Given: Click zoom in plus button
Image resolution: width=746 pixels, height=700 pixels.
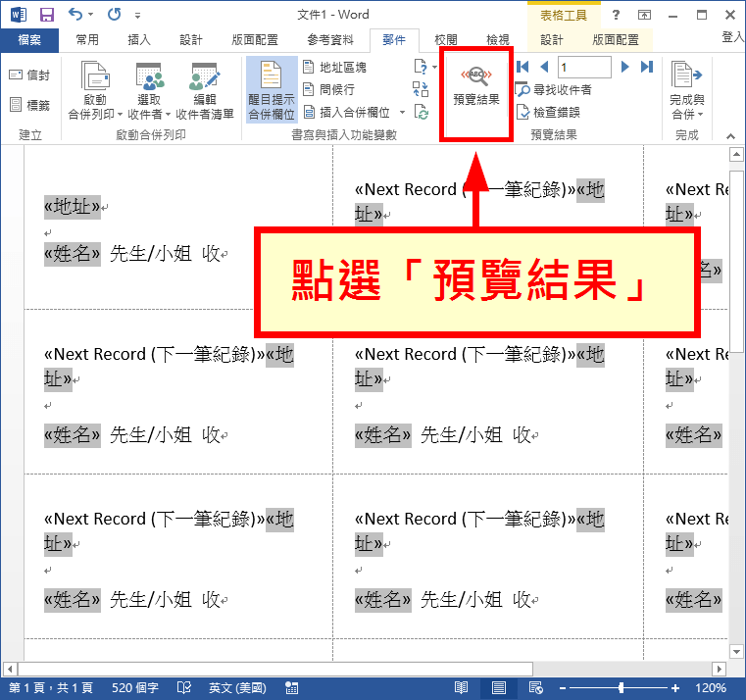Looking at the screenshot, I should 675,688.
